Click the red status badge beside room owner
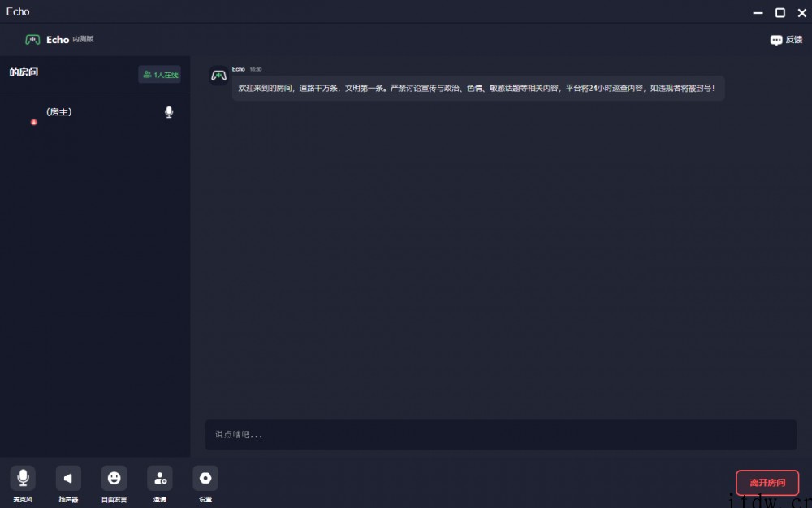The height and width of the screenshot is (508, 812). [34, 122]
